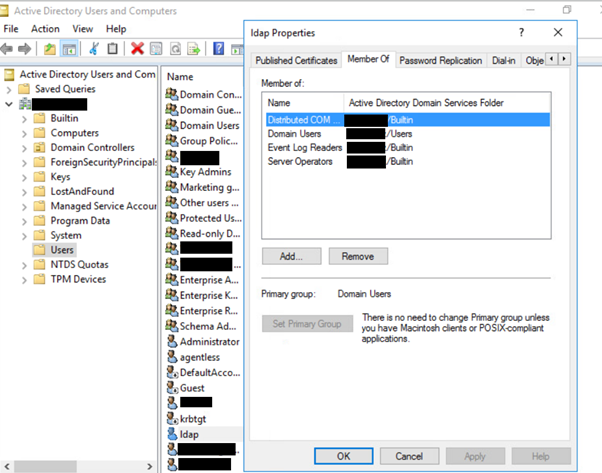
Task: Select the Users container in tree
Action: click(x=55, y=250)
